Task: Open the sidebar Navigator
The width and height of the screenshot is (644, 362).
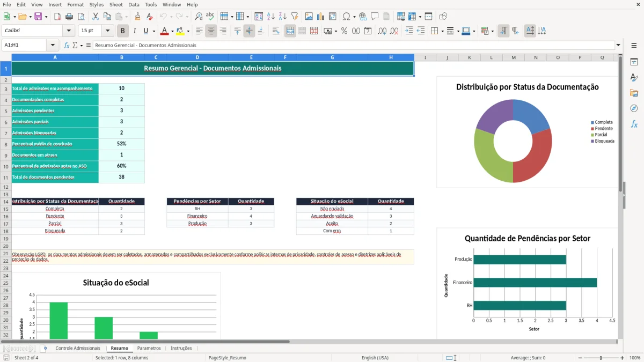Action: (634, 108)
